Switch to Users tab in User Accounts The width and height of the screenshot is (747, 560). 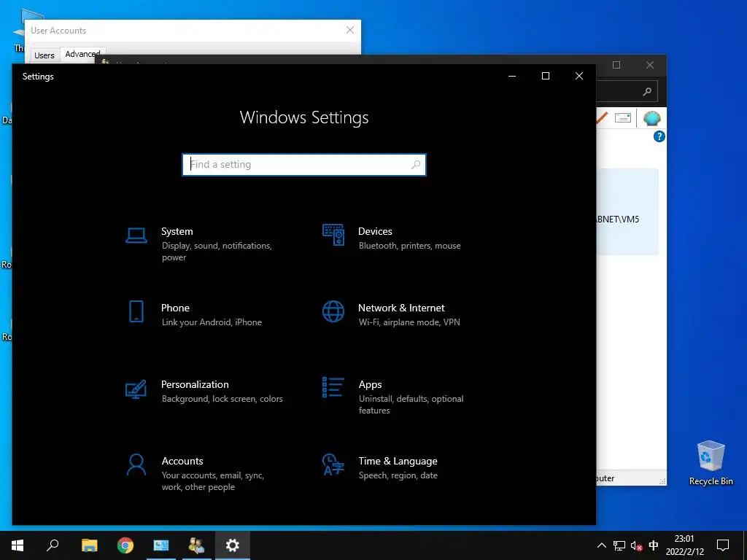click(x=44, y=55)
